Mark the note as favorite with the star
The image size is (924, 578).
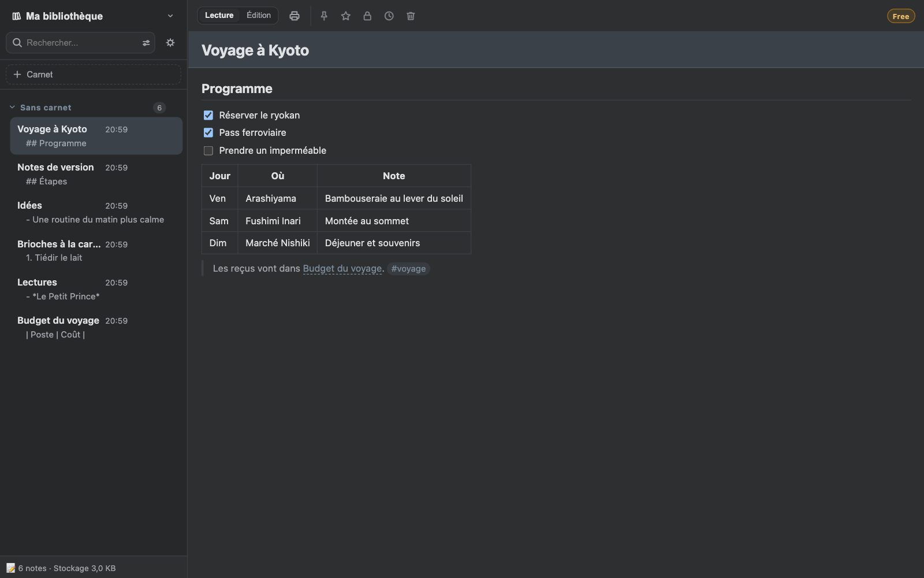[x=346, y=16]
